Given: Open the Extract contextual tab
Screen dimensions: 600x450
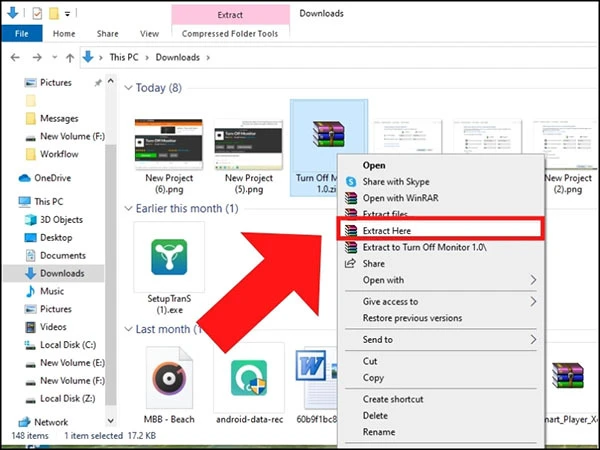Looking at the screenshot, I should [x=230, y=15].
